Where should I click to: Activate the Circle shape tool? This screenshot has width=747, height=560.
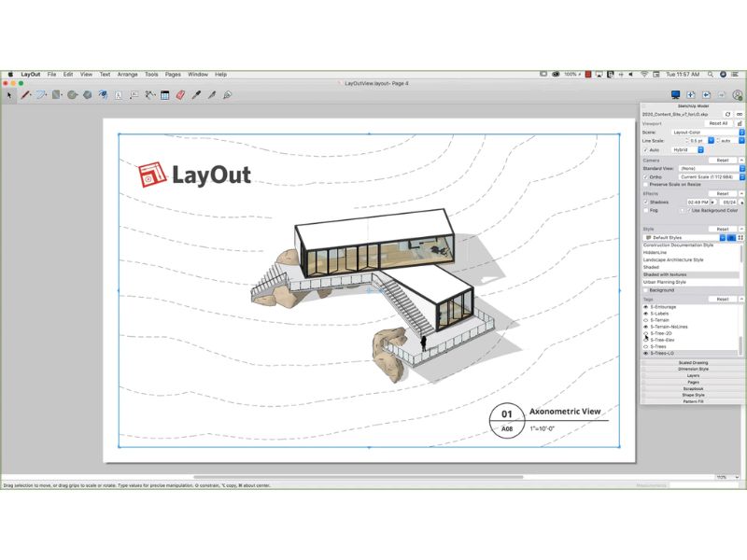[x=72, y=94]
